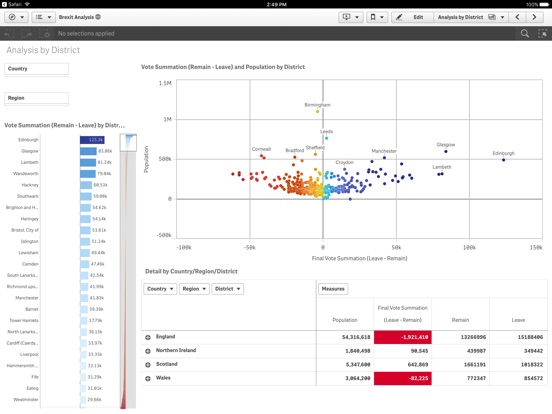Open the bookmarks menu
Viewport: 552px width, 414px height.
(377, 17)
